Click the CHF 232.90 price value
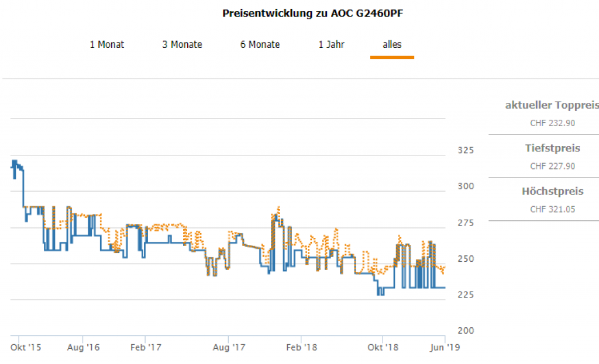This screenshot has height=364, width=599. (x=552, y=123)
